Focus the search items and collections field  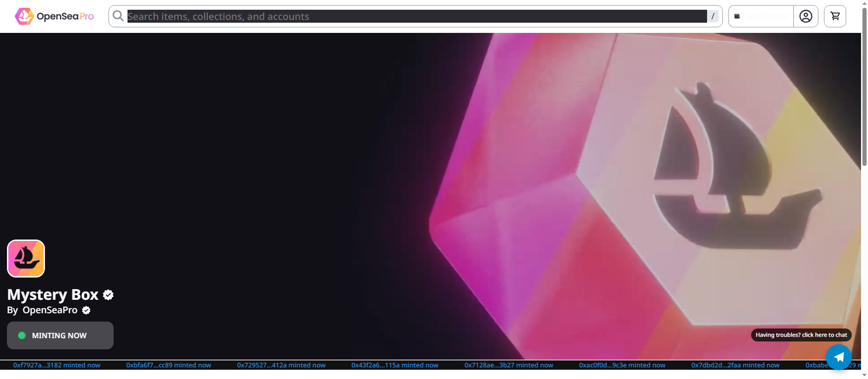coord(417,16)
